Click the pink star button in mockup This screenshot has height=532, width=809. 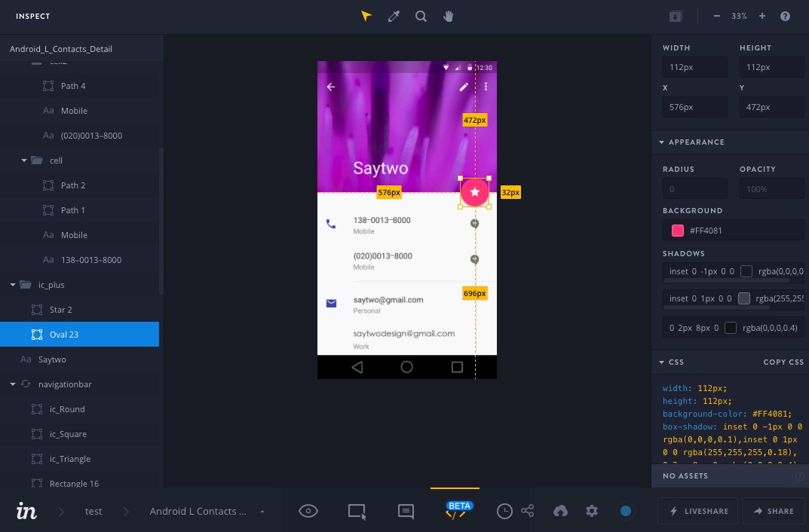pos(475,192)
